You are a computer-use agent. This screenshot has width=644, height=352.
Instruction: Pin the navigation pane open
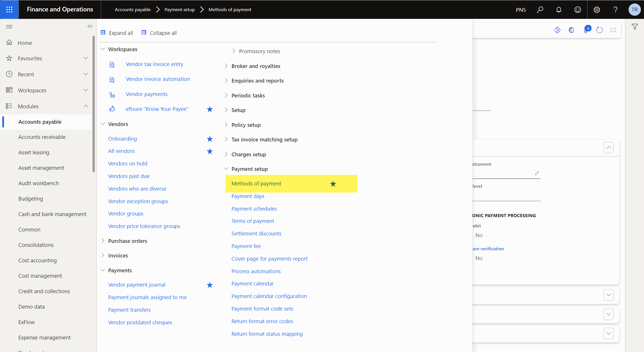tap(90, 26)
